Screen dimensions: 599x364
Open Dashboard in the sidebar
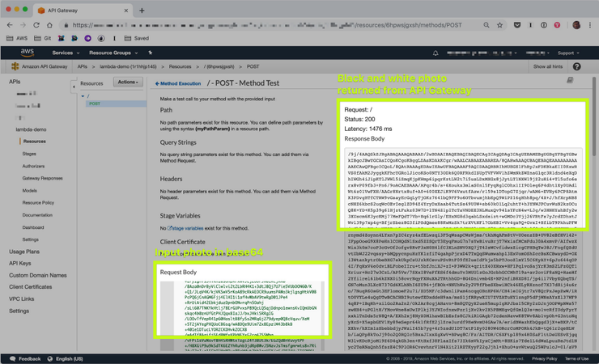tap(33, 227)
